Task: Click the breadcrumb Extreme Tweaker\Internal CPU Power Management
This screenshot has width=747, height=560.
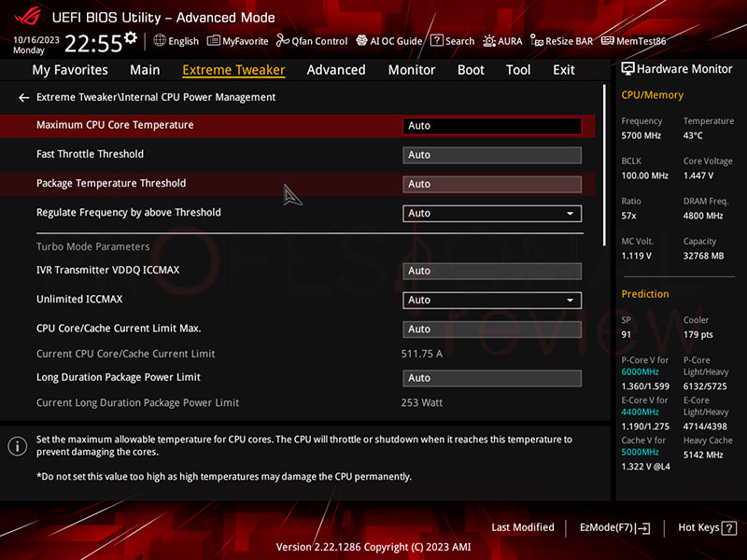Action: click(156, 97)
